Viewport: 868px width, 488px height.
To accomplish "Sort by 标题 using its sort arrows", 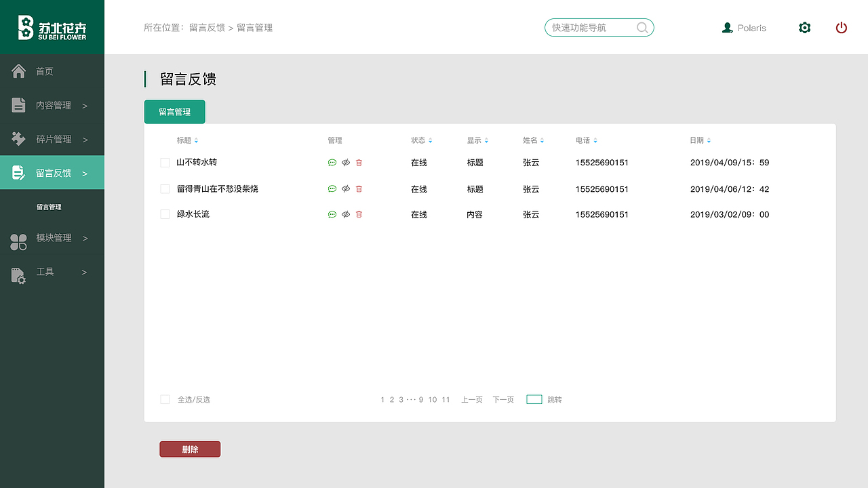I will 197,140.
